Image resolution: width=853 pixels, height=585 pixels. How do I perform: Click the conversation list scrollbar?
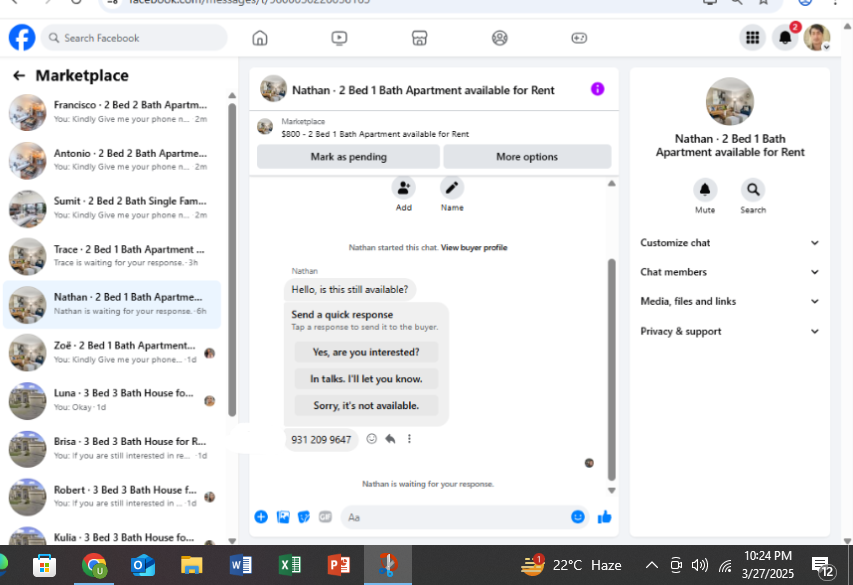click(232, 260)
